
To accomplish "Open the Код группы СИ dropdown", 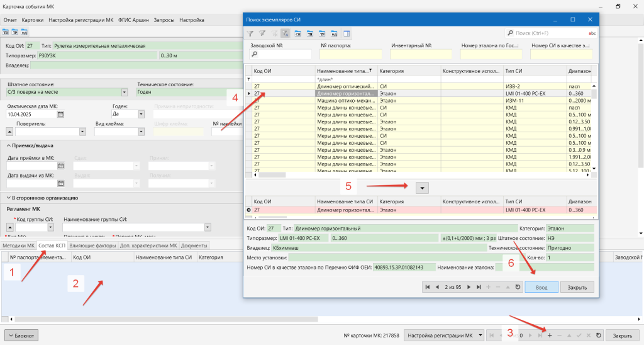I will tap(50, 227).
